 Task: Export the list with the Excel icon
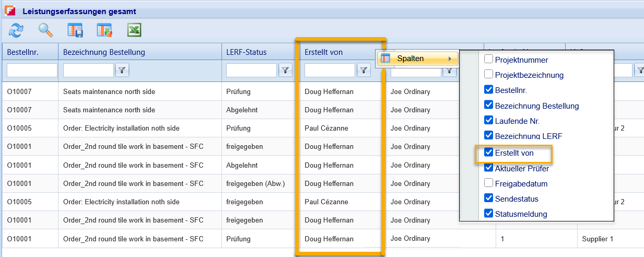pos(135,31)
